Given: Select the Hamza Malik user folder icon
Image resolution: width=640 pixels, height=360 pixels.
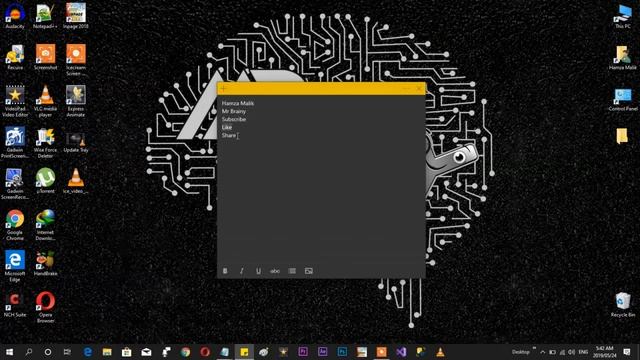Looking at the screenshot, I should [x=622, y=58].
